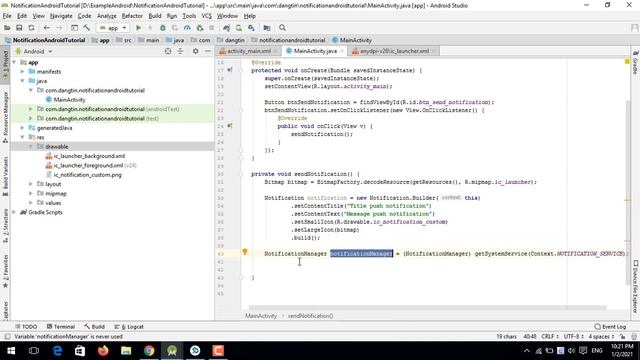Switch to the activity_main.xml editor tab
Viewport: 640px width, 360px height.
[x=249, y=51]
